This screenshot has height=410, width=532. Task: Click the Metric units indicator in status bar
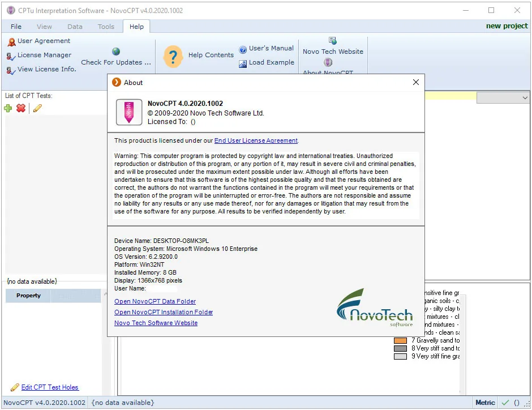(485, 403)
